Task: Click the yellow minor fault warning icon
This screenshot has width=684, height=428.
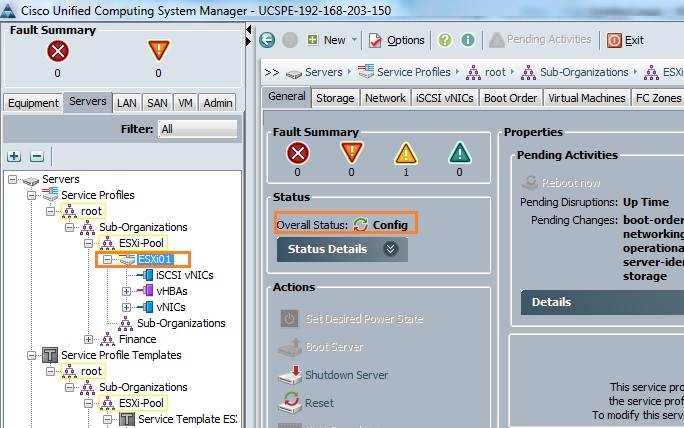Action: (x=406, y=154)
